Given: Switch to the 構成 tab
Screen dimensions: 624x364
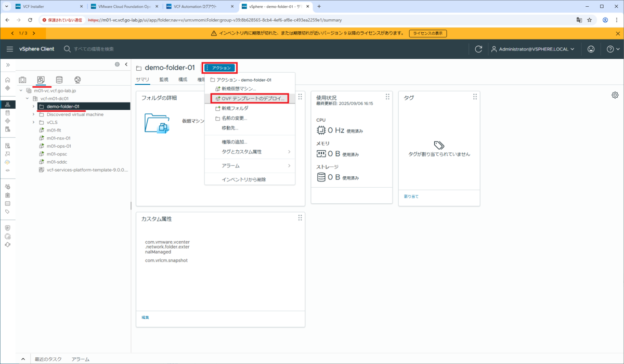Looking at the screenshot, I should [183, 80].
